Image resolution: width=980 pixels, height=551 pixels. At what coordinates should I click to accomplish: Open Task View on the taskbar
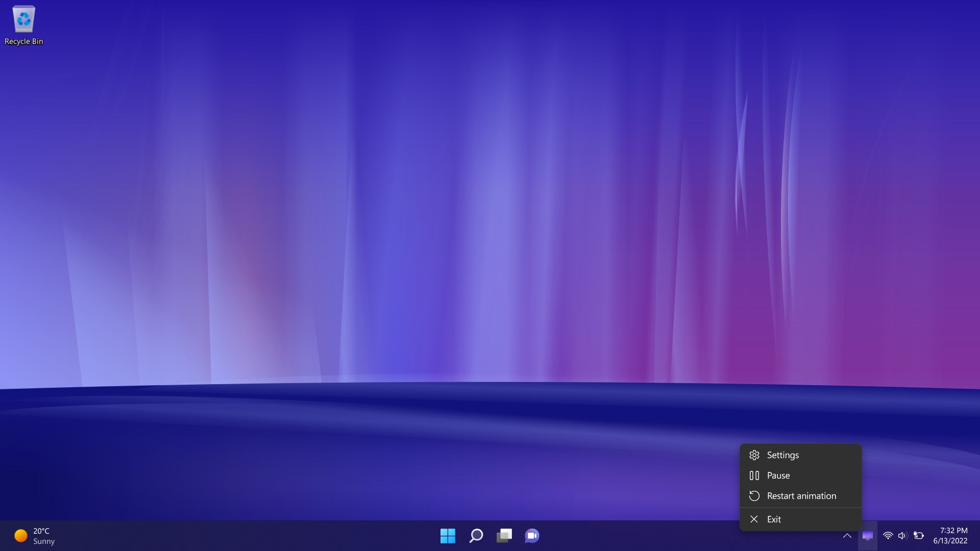click(x=504, y=536)
